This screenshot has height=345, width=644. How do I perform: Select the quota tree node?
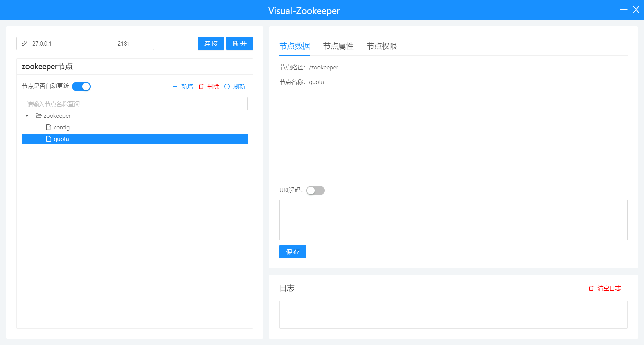pos(135,139)
